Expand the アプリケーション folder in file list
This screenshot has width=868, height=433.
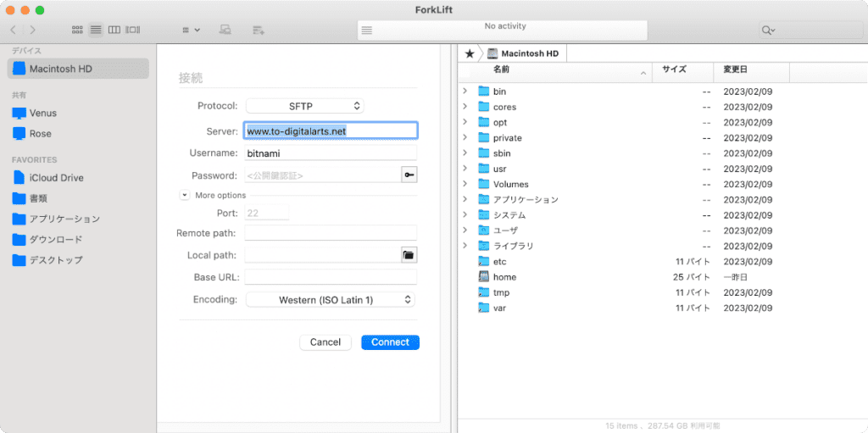465,199
